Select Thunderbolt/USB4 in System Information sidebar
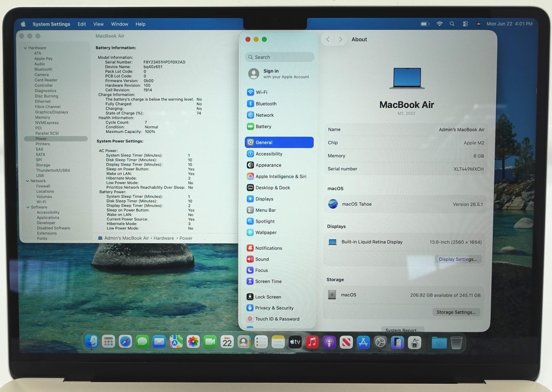 53,170
